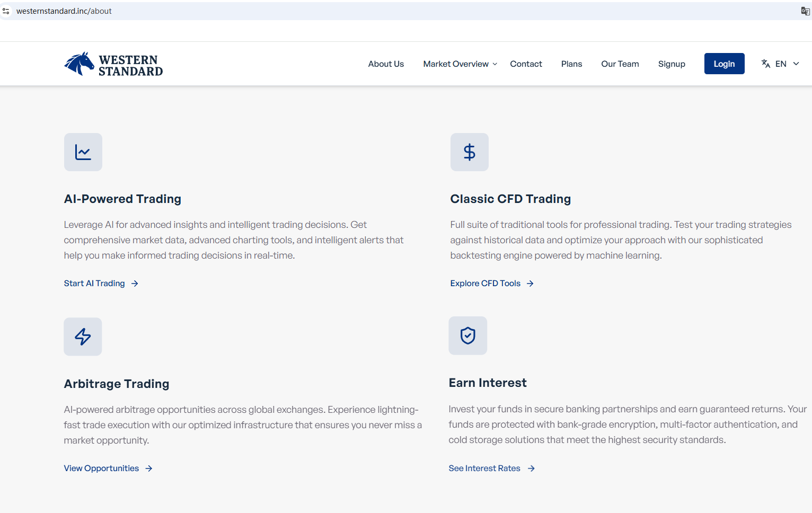Click the paragraph starting 'AI-powered arbitrage opportunities'
This screenshot has height=513, width=812.
point(243,425)
